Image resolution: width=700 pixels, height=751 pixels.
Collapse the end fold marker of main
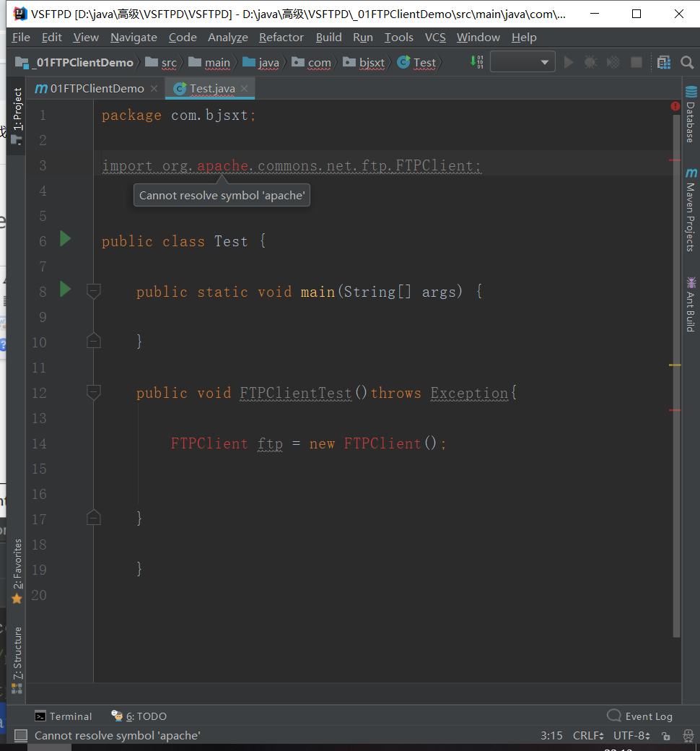point(93,341)
